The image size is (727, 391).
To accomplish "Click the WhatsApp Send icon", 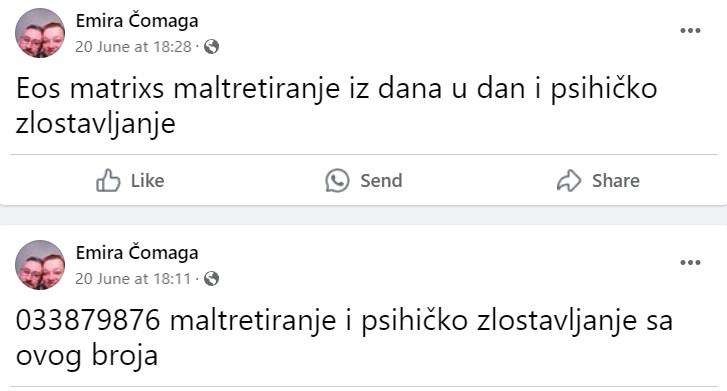I will tap(337, 180).
